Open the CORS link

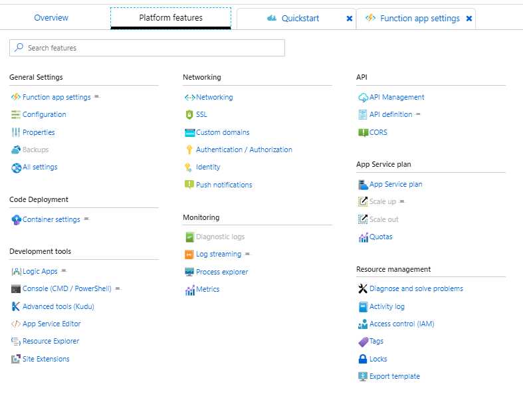[x=379, y=132]
